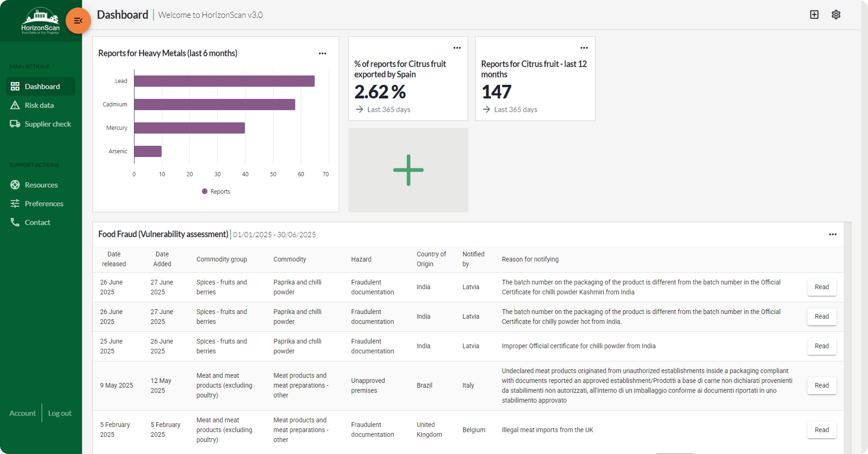Image resolution: width=868 pixels, height=454 pixels.
Task: Open options menu for Citrus fruit 12 months card
Action: coord(584,48)
